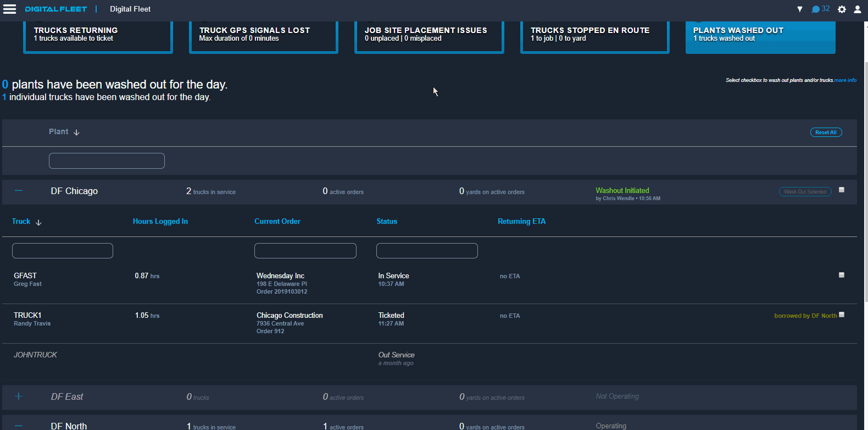This screenshot has height=430, width=868.
Task: Check the DF Chicago plant washout checkbox
Action: [841, 190]
